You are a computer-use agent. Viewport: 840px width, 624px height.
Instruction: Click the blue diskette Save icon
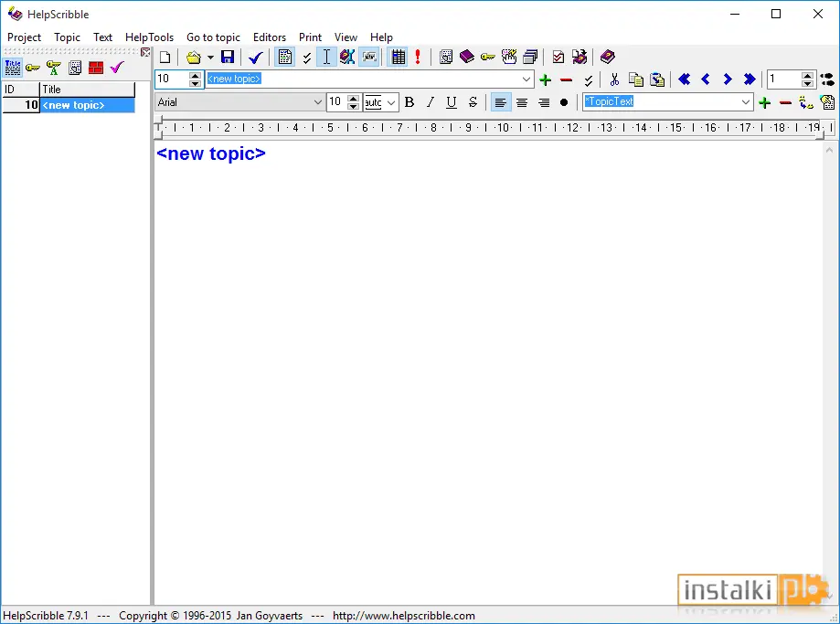pos(228,57)
